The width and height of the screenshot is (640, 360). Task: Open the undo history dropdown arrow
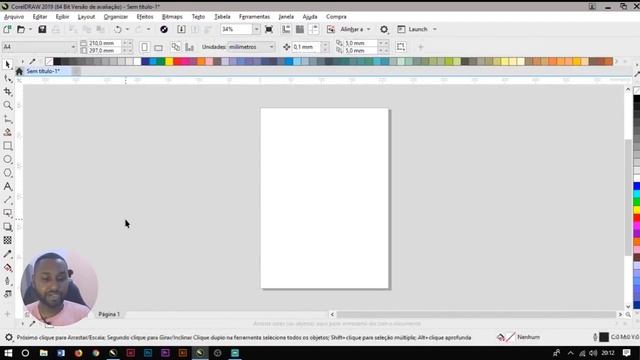[x=127, y=29]
